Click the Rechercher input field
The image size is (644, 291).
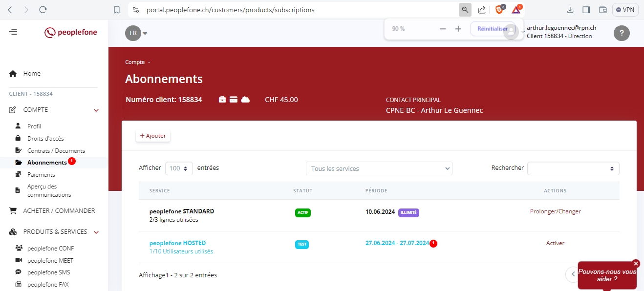click(x=573, y=168)
